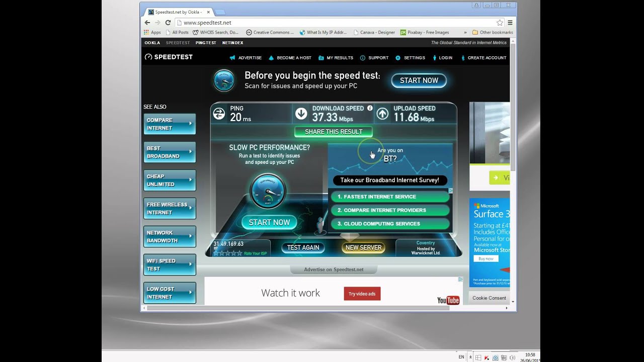Open WIFI SPEED TEST sidebar link

[170, 265]
